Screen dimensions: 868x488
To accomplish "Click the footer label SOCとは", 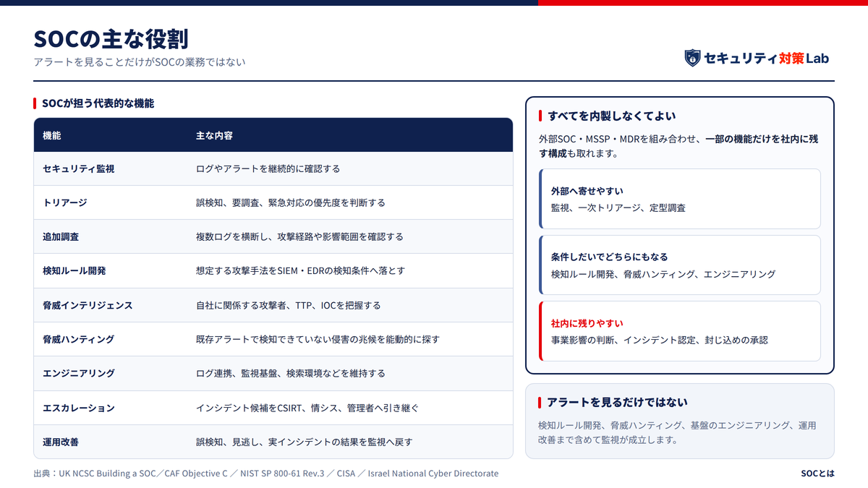I will pyautogui.click(x=817, y=474).
